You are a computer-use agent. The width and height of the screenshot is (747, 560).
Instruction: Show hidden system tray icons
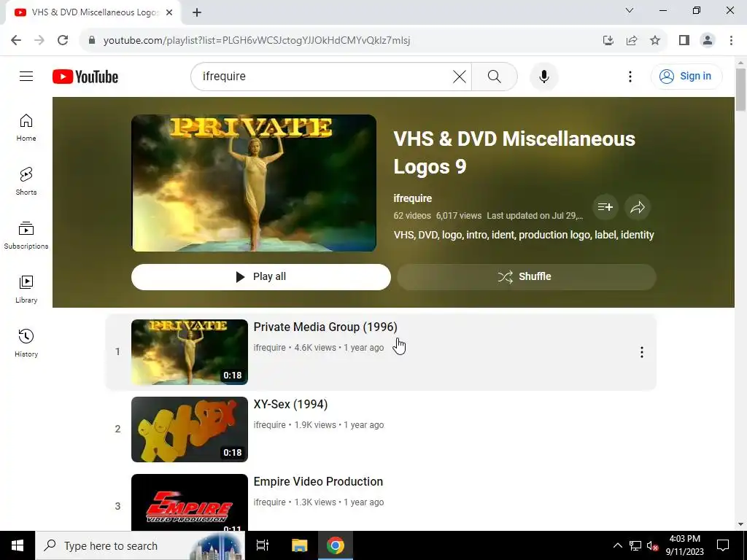pyautogui.click(x=617, y=545)
